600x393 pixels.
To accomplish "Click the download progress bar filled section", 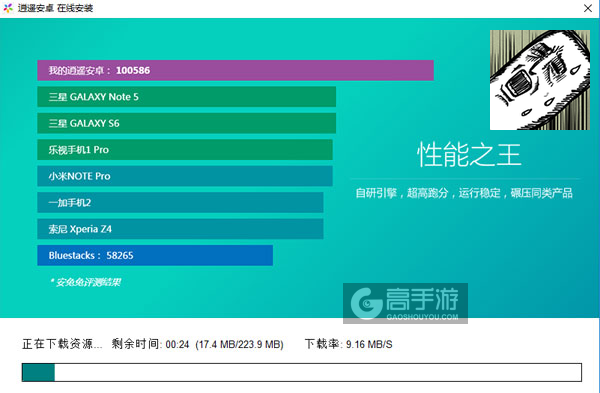I will click(38, 372).
